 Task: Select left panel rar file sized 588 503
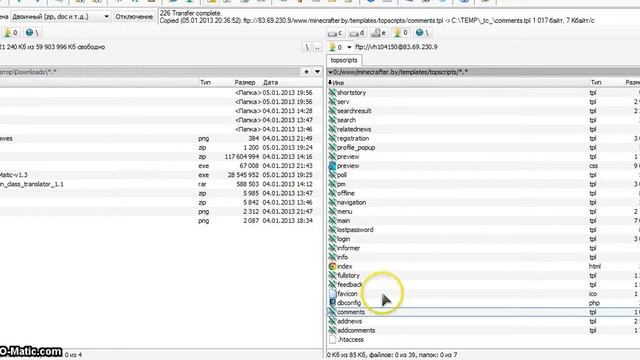tap(161, 184)
